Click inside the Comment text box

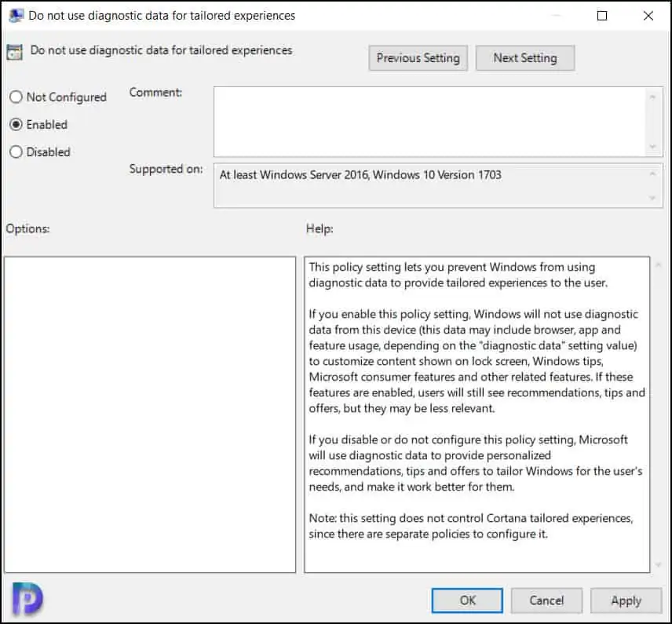pyautogui.click(x=429, y=122)
